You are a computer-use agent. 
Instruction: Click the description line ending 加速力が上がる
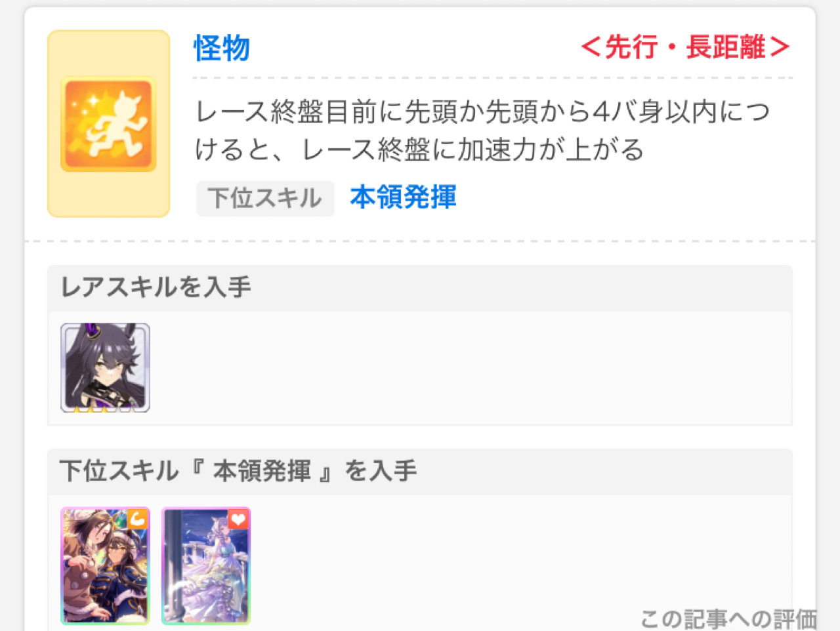pos(419,150)
